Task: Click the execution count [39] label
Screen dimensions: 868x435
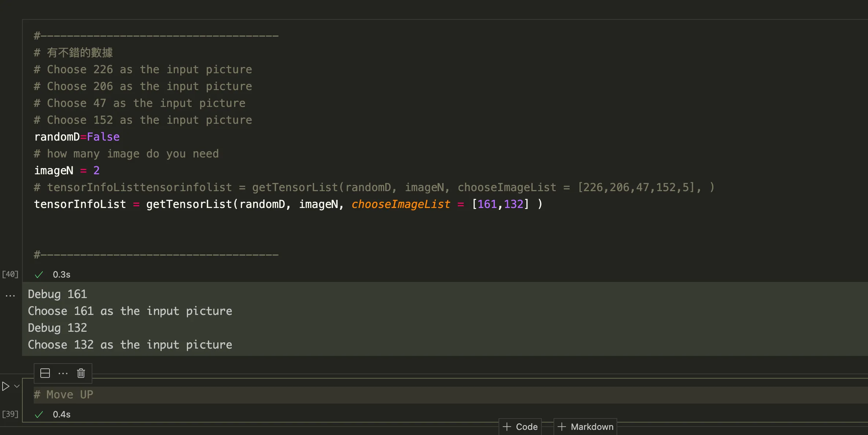Action: [x=10, y=414]
